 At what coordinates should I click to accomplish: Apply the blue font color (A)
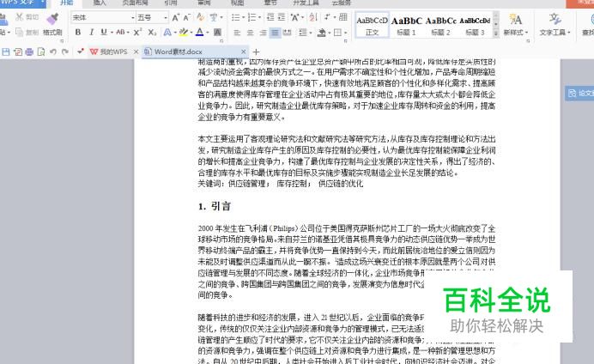pos(200,33)
